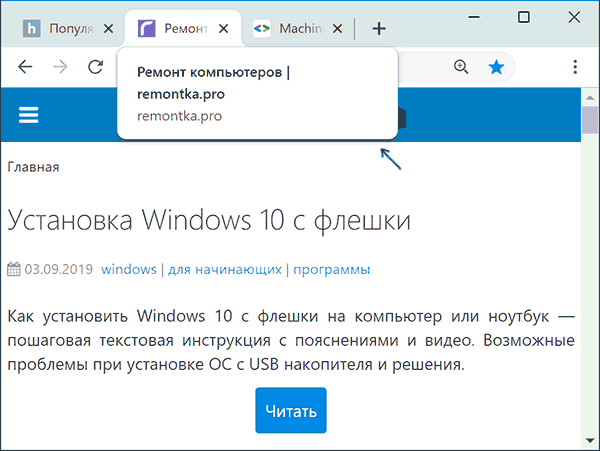Click the calendar icon beside 03.09.2019

[14, 269]
